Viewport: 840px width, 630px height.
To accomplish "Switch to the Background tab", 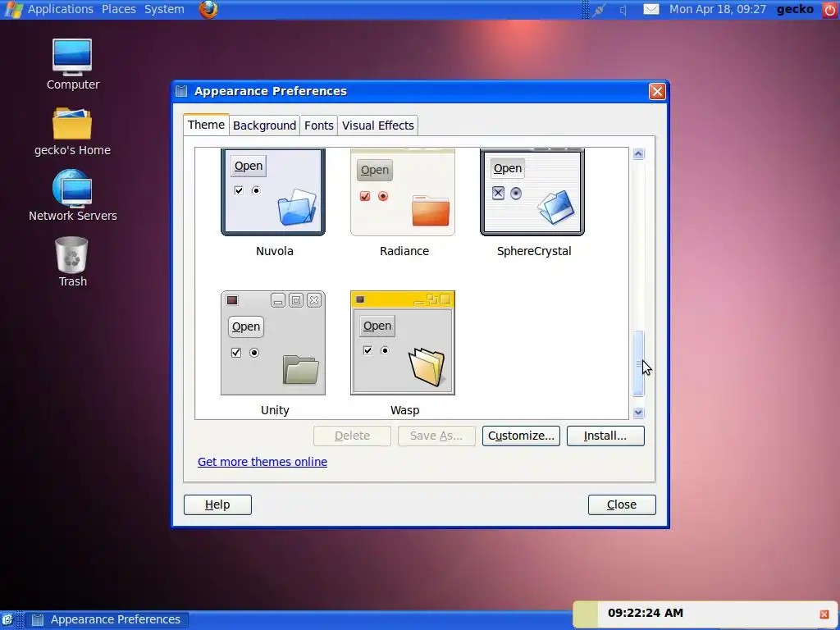I will click(265, 126).
